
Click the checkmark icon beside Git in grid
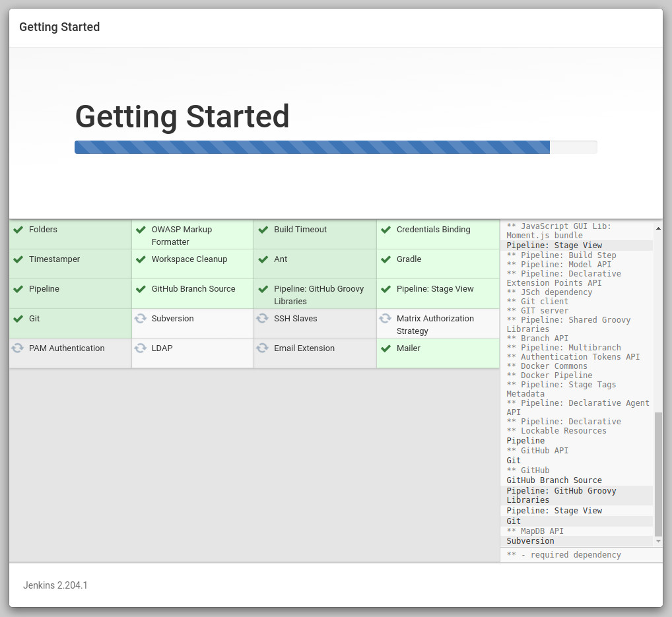[18, 319]
